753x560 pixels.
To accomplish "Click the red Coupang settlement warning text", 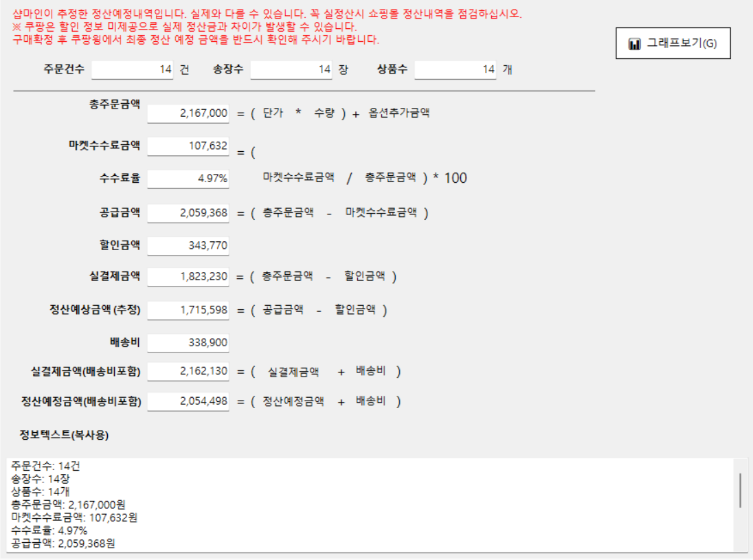I will (184, 27).
